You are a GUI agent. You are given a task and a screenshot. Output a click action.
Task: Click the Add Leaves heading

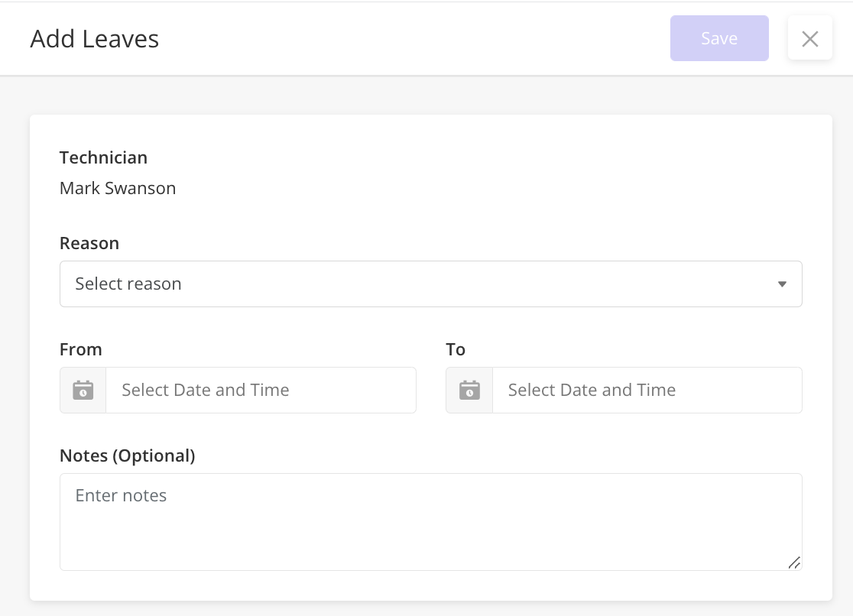pyautogui.click(x=95, y=39)
